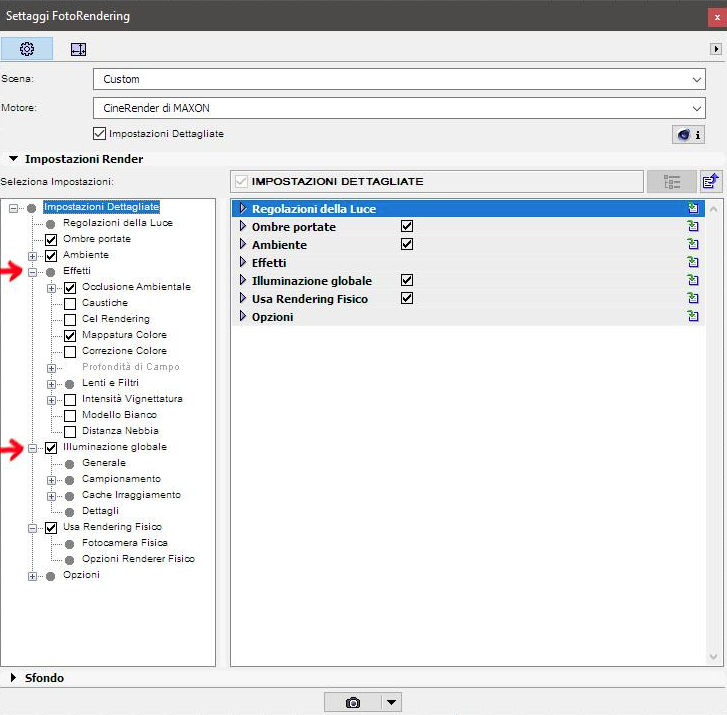Open the arrow dropdown beside camera button
This screenshot has width=727, height=715.
[392, 702]
